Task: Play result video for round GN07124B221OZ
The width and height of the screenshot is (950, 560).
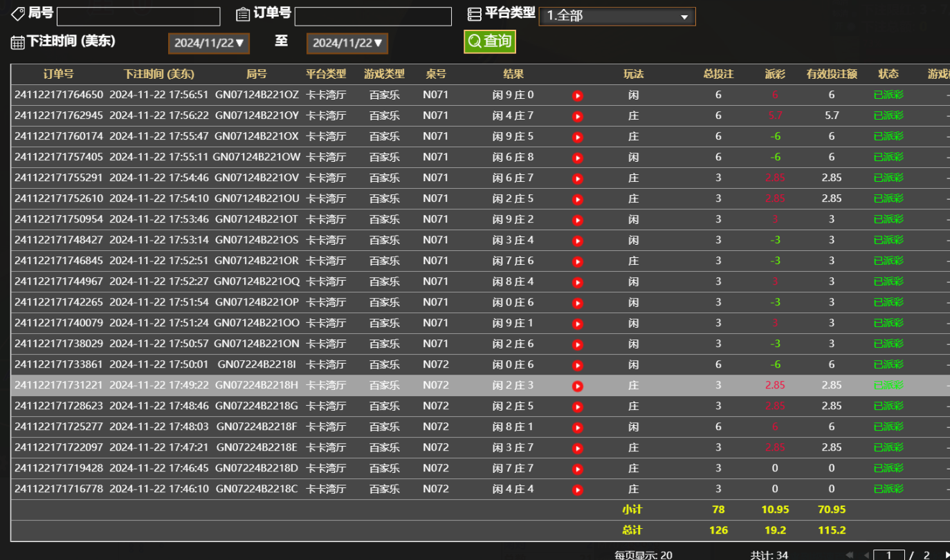Action: 578,95
